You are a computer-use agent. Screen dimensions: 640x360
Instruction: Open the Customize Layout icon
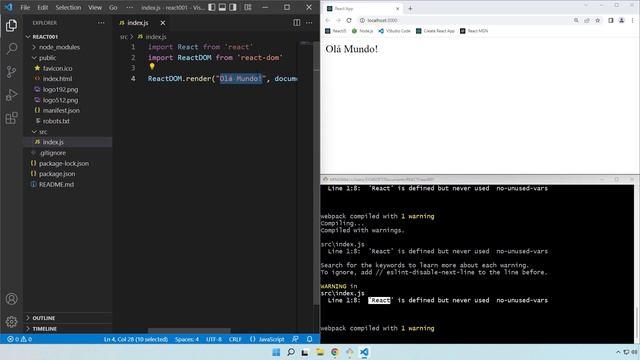(x=248, y=7)
